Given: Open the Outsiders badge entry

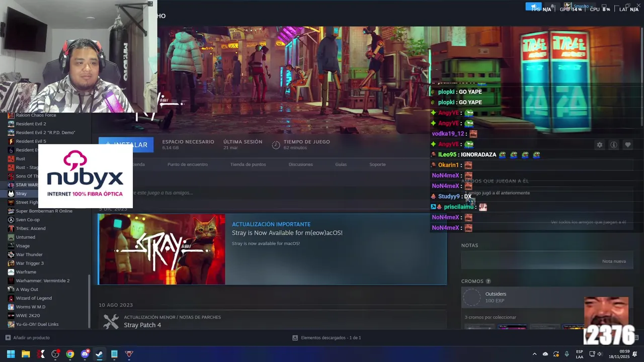Looking at the screenshot, I should coord(547,297).
